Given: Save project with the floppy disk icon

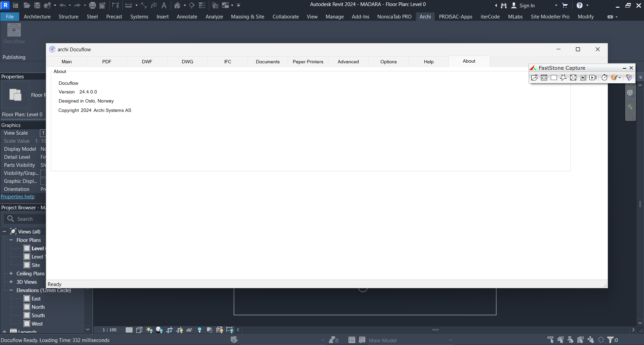Looking at the screenshot, I should pyautogui.click(x=37, y=5).
